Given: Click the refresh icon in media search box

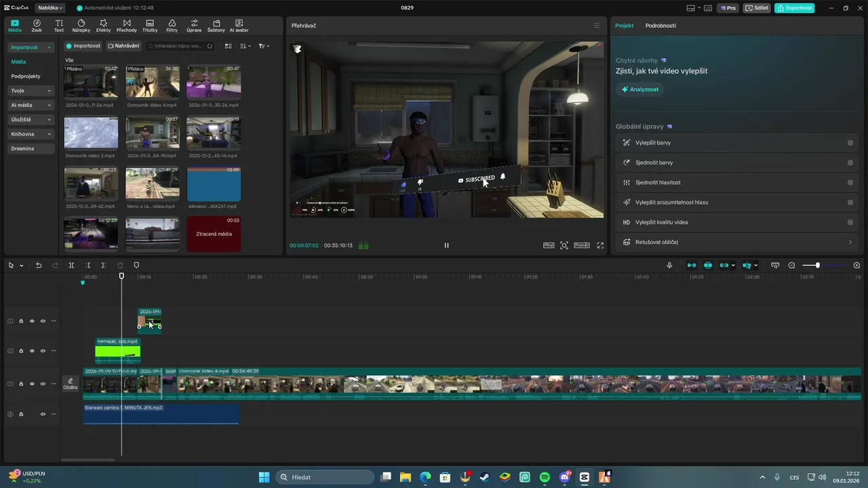Looking at the screenshot, I should coord(210,46).
